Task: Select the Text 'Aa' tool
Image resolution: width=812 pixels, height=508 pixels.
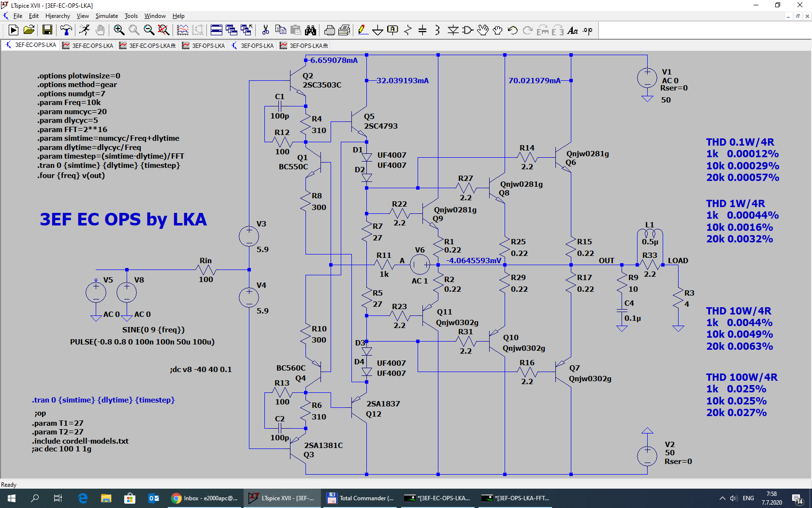Action: click(x=573, y=30)
